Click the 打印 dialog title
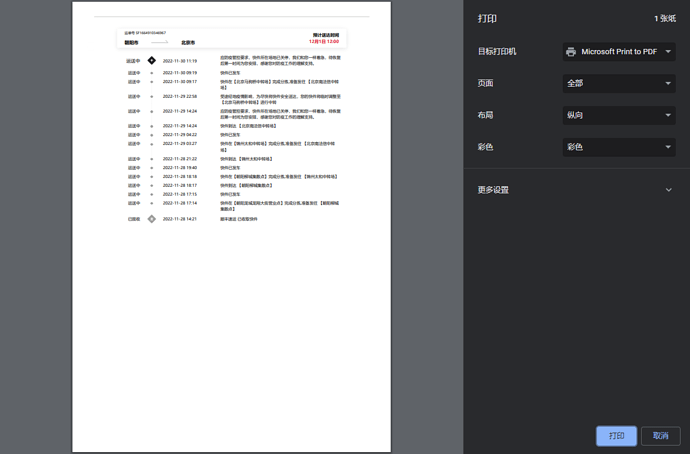This screenshot has width=690, height=454. click(487, 19)
